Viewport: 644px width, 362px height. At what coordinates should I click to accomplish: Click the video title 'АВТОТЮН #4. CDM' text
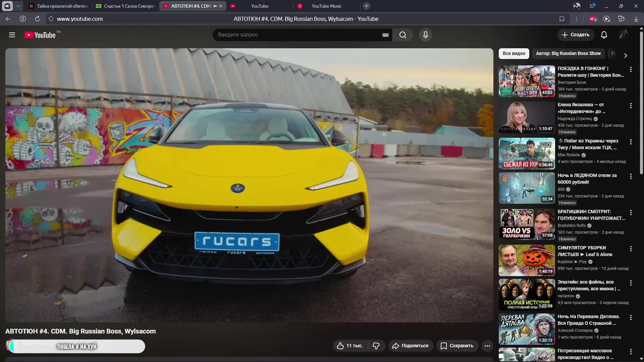pyautogui.click(x=80, y=331)
